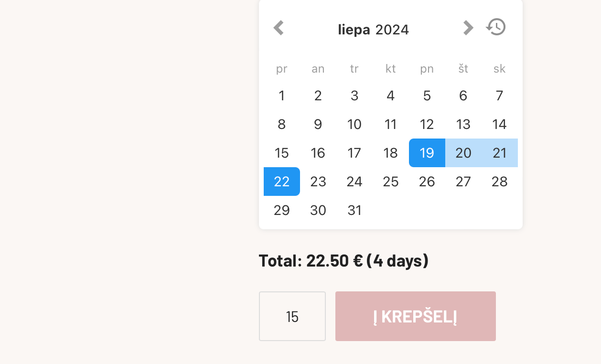Choose July 7 under the sk column

coord(500,96)
